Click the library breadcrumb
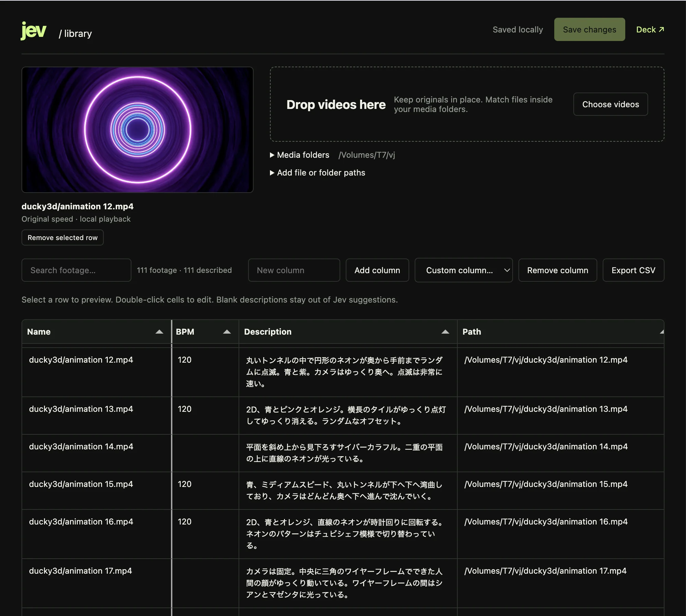The height and width of the screenshot is (616, 686). [75, 33]
